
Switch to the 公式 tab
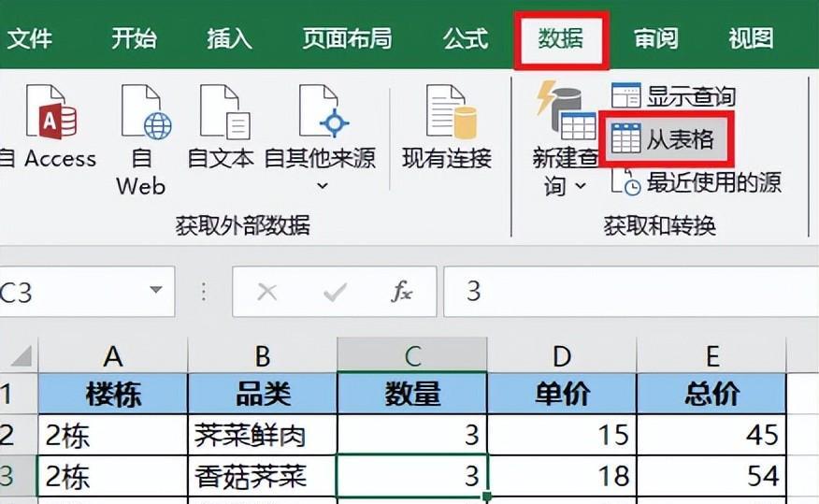pos(466,38)
